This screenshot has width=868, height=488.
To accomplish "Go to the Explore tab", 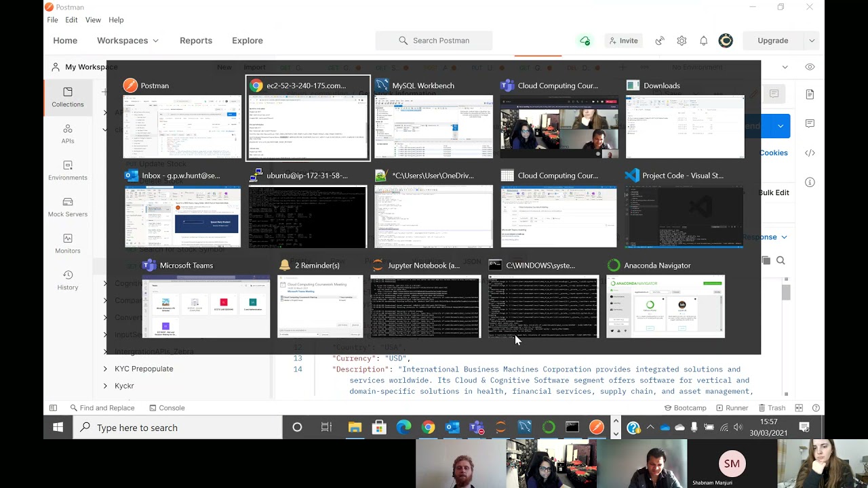I will point(248,41).
